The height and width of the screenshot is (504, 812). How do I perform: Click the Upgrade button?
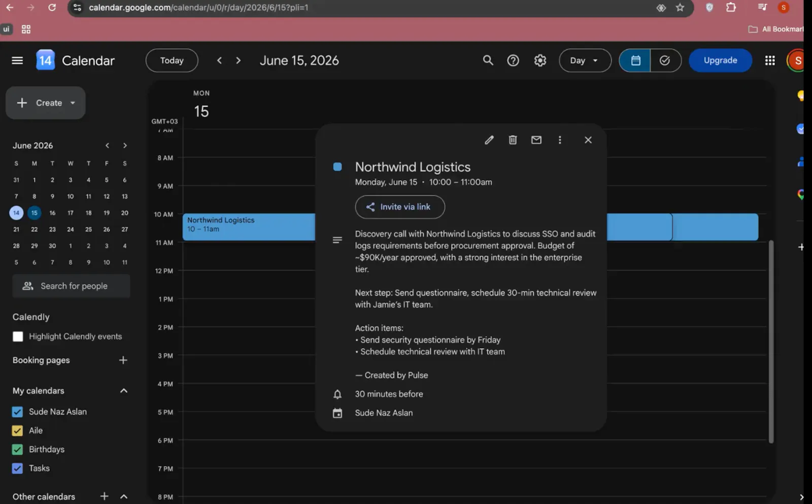720,60
